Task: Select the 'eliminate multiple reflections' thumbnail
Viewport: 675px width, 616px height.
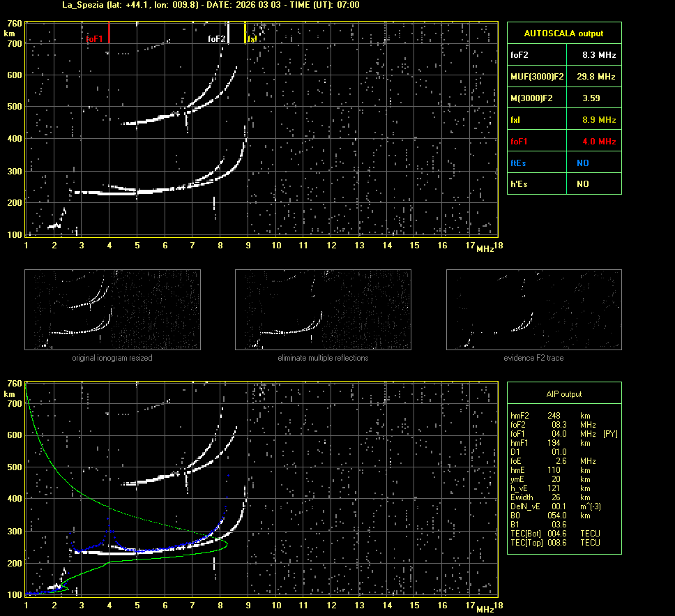Action: 323,310
